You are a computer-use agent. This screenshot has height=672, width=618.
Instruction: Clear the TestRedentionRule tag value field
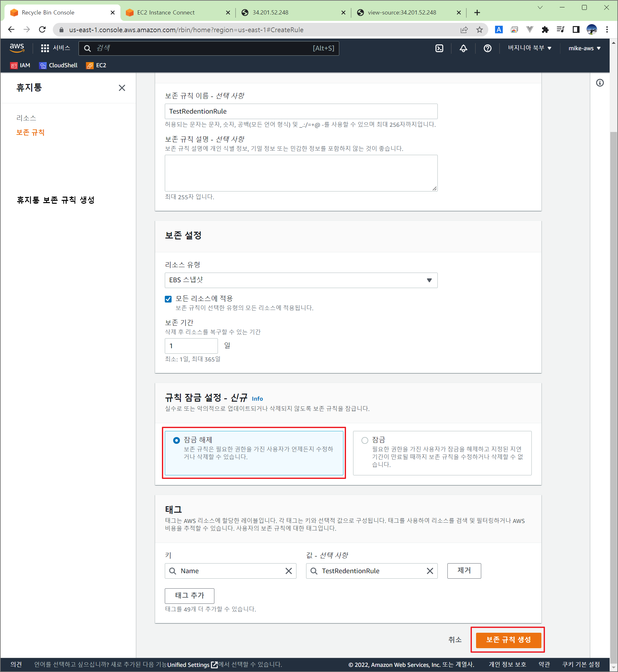[429, 571]
